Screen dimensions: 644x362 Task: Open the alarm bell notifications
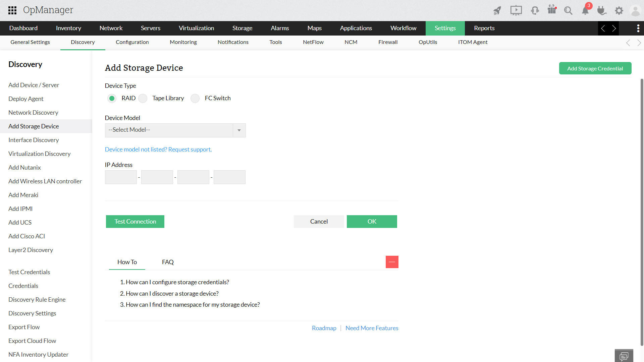585,11
